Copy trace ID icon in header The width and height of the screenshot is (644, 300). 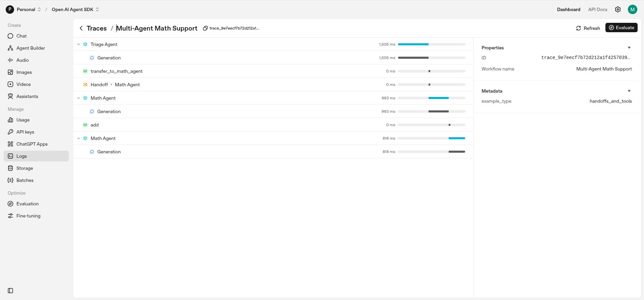(x=205, y=28)
